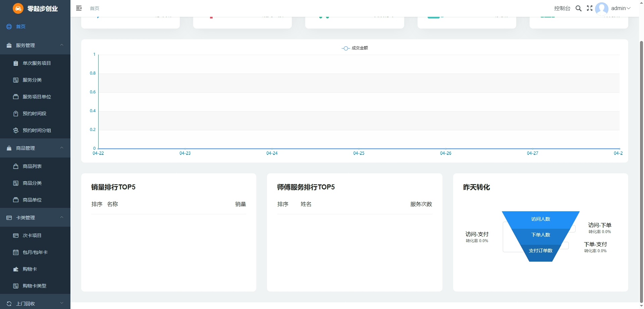This screenshot has height=309, width=644.
Task: Open 预约时间段 menu item
Action: point(34,114)
